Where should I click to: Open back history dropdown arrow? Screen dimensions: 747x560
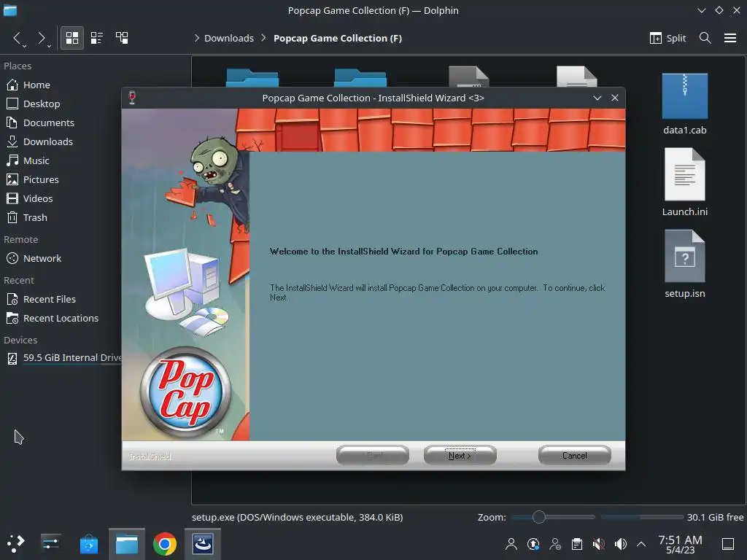tap(24, 46)
